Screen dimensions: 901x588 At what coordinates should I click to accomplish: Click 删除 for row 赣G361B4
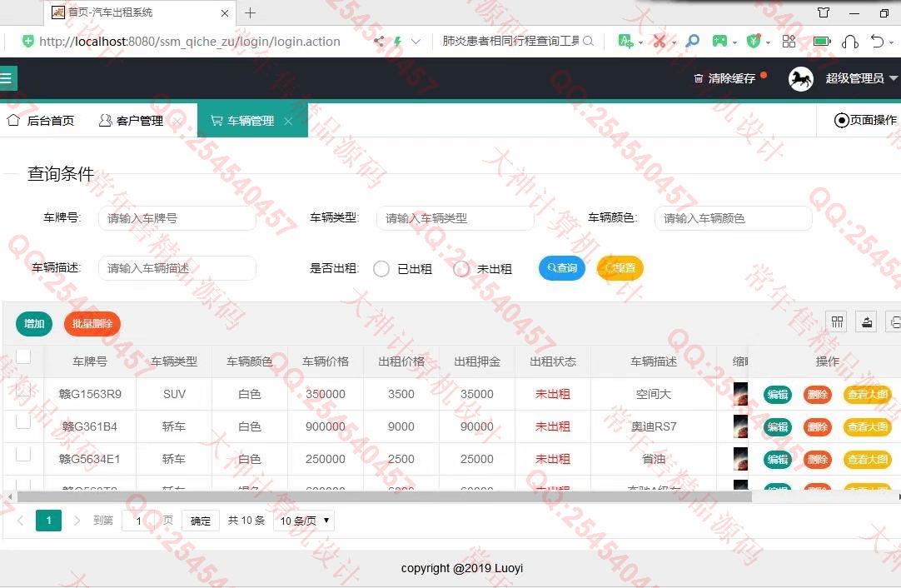[818, 427]
